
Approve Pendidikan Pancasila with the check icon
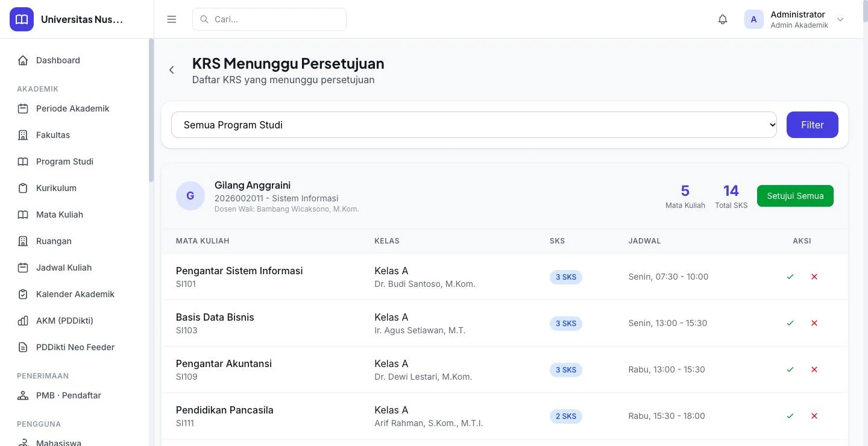[790, 416]
